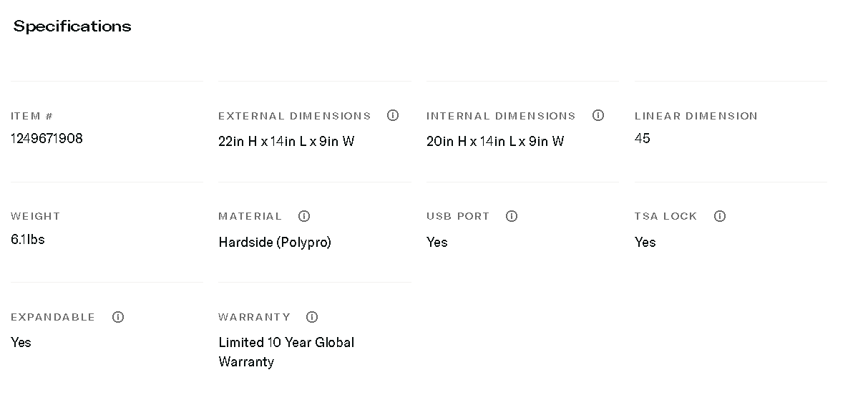Click the Linear Dimension label

(x=696, y=116)
